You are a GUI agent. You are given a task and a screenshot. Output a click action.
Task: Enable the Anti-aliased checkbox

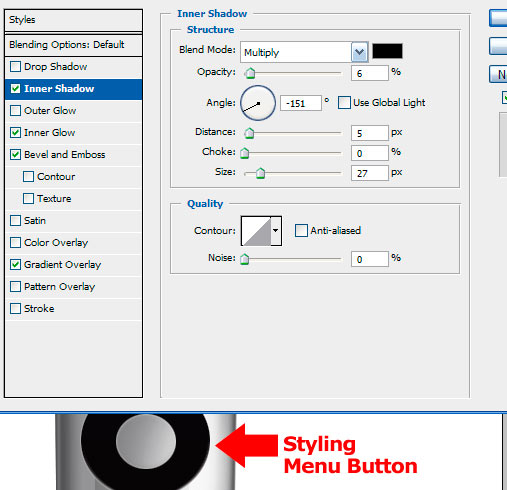point(301,231)
